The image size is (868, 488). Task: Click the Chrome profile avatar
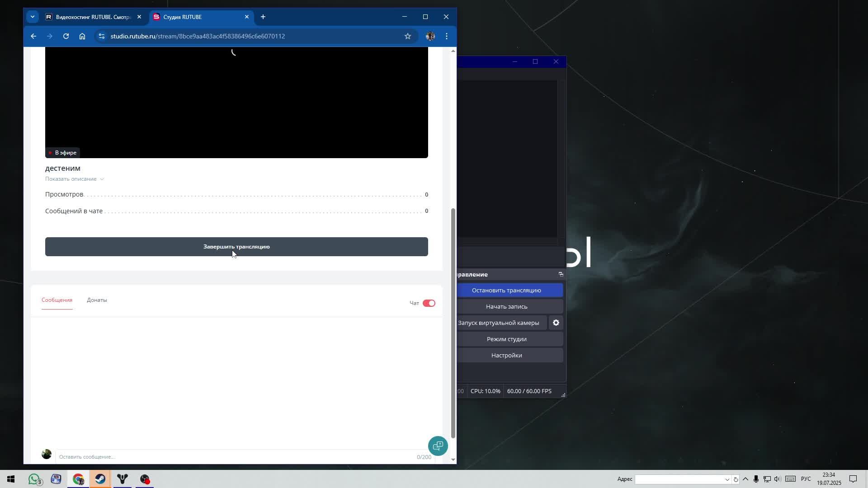[x=430, y=36]
